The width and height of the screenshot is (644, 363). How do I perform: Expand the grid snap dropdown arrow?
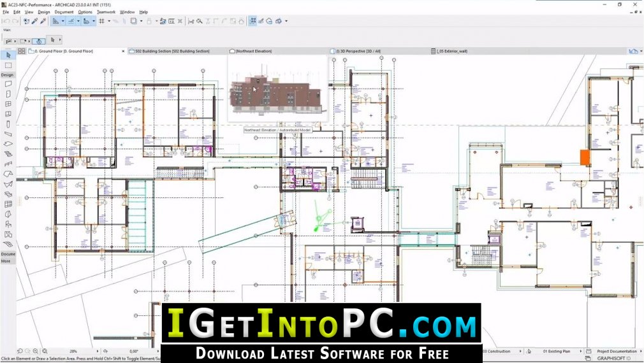(109, 21)
